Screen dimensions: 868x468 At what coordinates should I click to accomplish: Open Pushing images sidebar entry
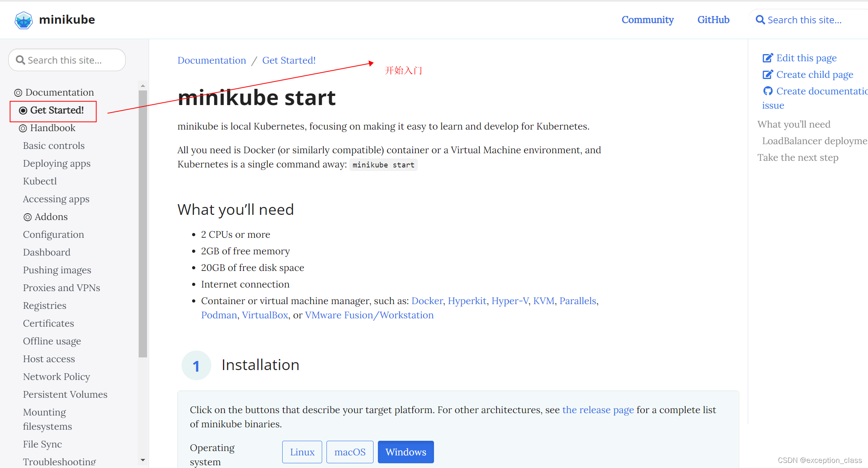point(57,270)
